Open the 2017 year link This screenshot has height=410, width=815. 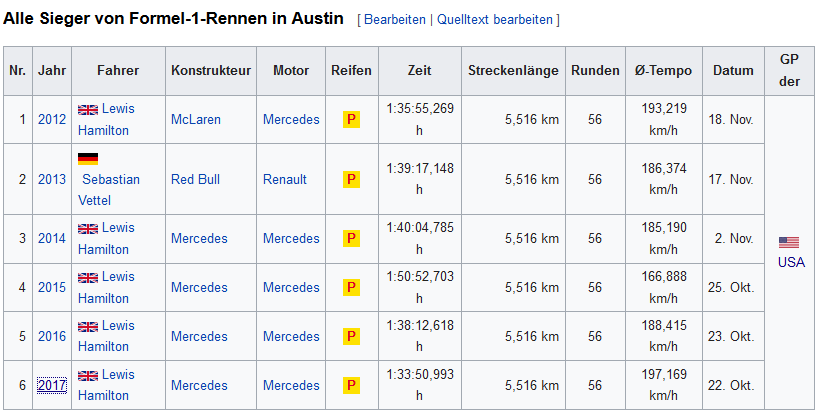click(52, 385)
